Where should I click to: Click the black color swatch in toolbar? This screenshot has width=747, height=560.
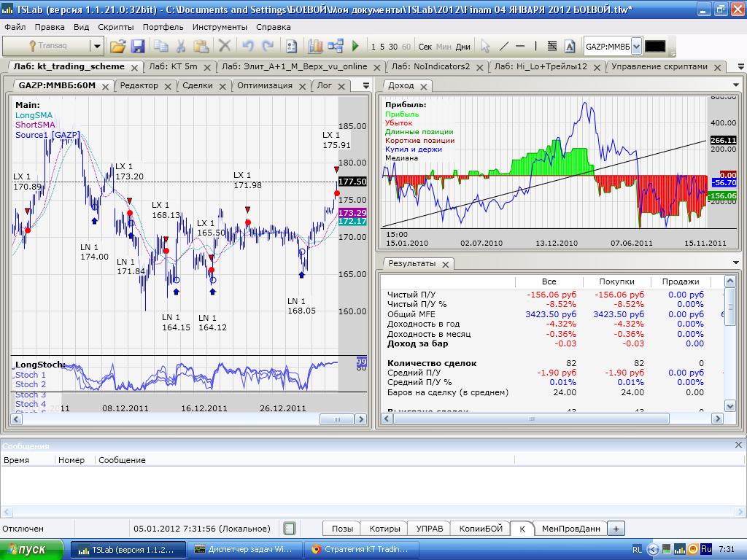coord(655,47)
